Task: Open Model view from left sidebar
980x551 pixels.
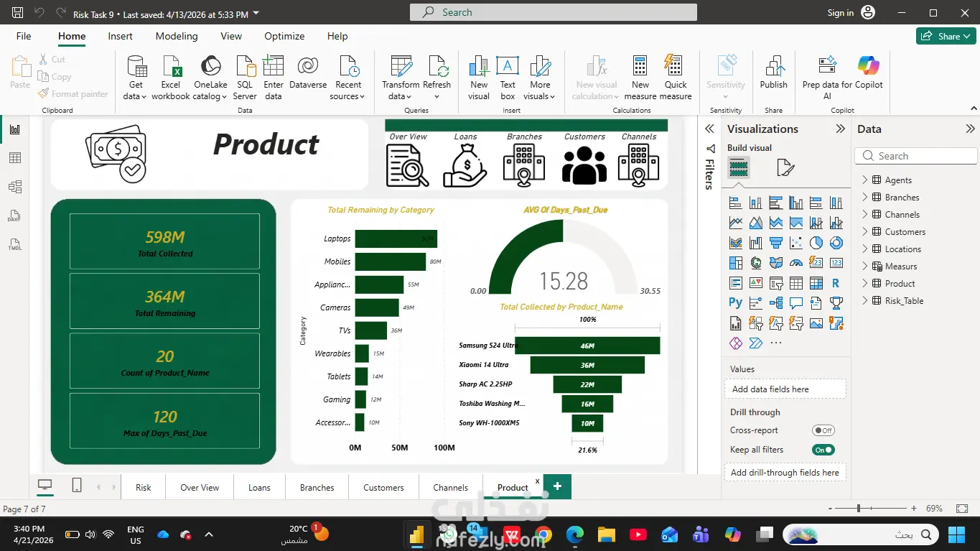Action: [x=14, y=187]
